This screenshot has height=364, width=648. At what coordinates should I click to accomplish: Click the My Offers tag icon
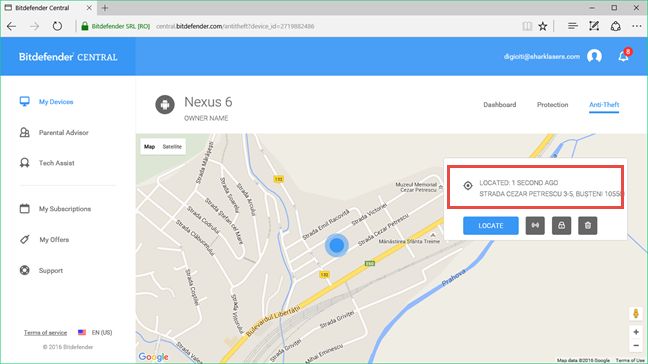(25, 239)
